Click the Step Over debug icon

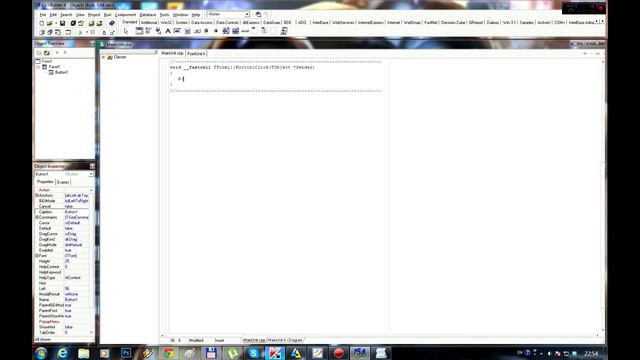[x=112, y=32]
